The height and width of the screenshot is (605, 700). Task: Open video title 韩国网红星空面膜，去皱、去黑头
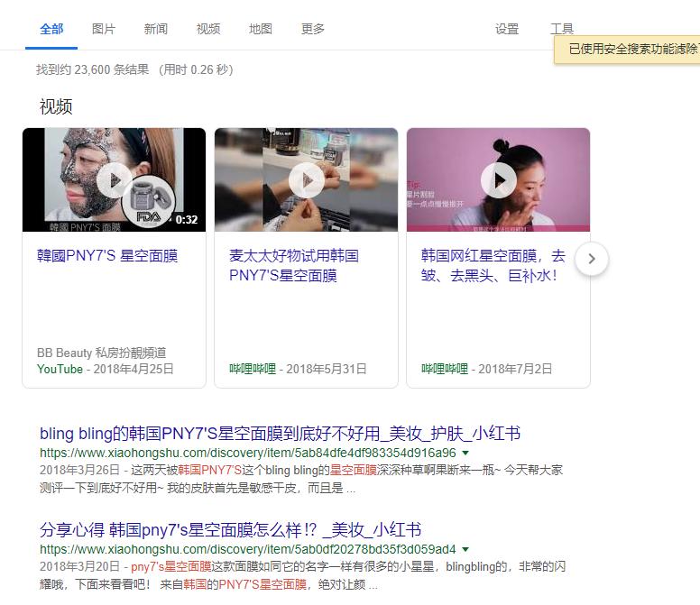pos(493,265)
